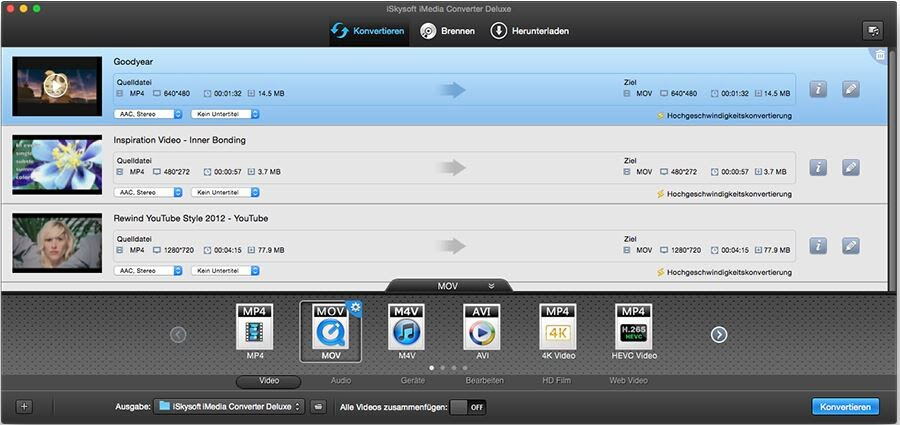
Task: Click the blue Konvertieren button
Action: (x=845, y=407)
